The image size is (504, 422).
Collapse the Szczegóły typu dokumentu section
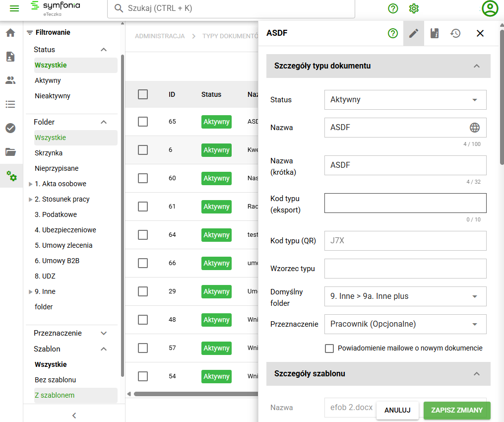pos(477,66)
